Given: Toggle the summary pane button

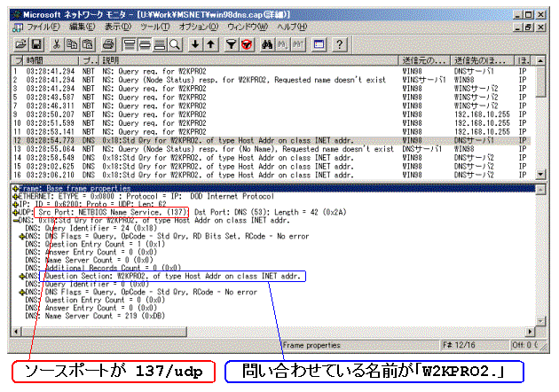Looking at the screenshot, I should (129, 44).
